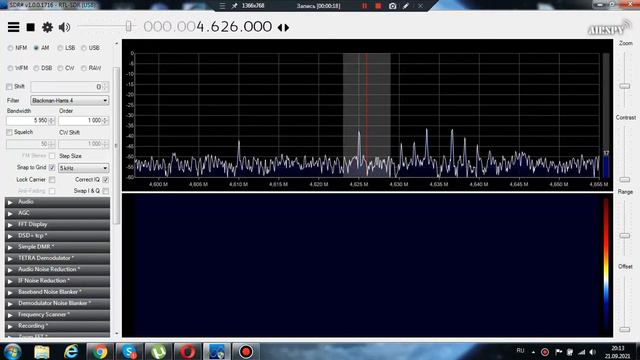Screen dimensions: 640x360
Task: Click the Contrast slider handle
Action: click(x=624, y=180)
